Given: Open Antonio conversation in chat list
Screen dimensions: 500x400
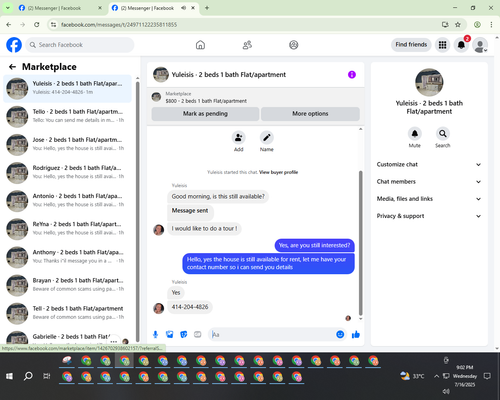Looking at the screenshot, I should click(67, 201).
